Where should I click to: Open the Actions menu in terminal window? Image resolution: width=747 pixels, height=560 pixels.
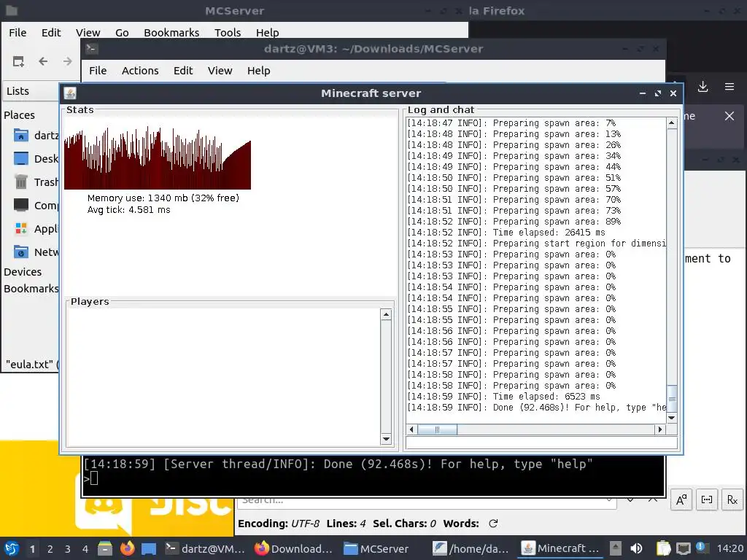coord(140,71)
